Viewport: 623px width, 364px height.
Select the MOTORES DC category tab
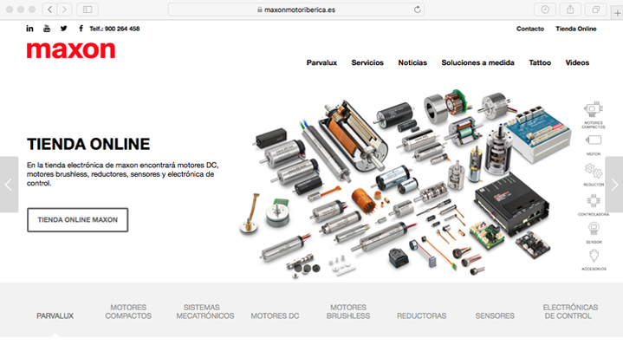tap(275, 316)
